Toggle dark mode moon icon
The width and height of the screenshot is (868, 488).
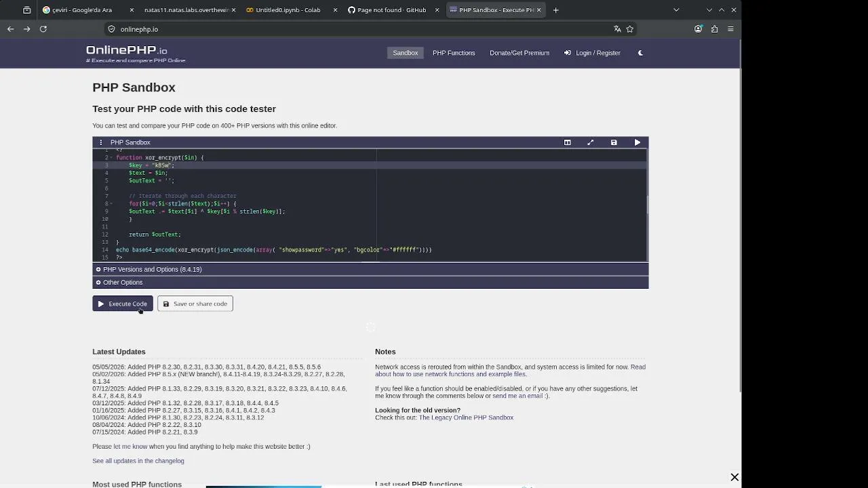(640, 53)
